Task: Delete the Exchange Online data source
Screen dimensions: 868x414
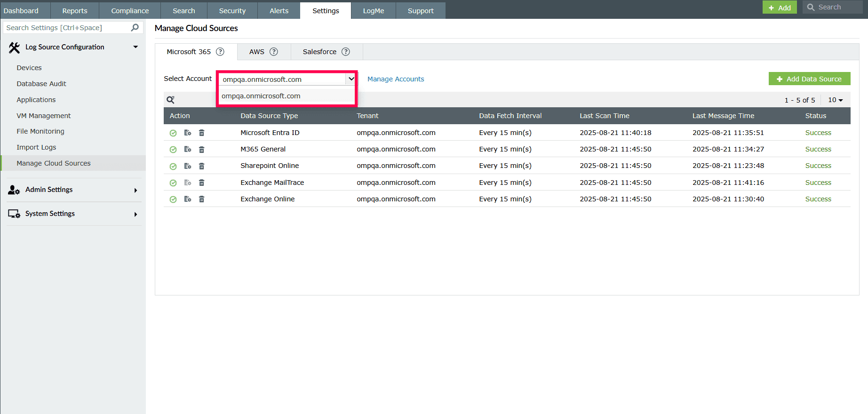Action: click(201, 199)
